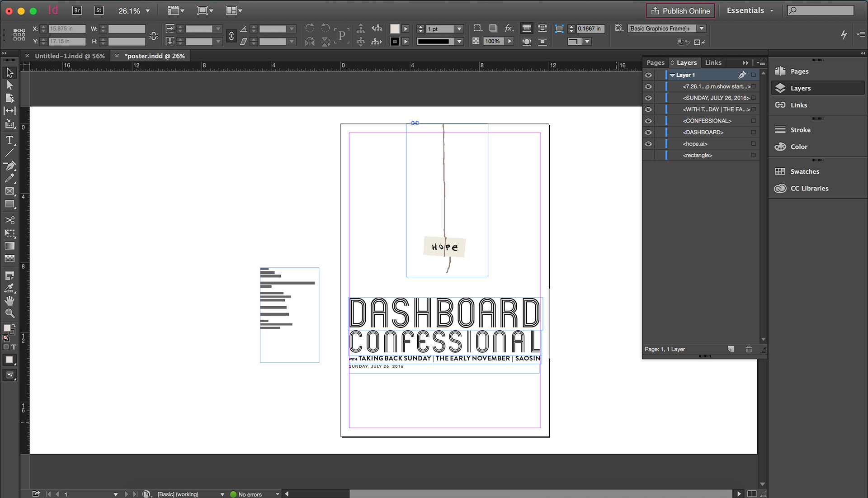Delete selected layer with trash icon
The width and height of the screenshot is (868, 498).
(x=749, y=349)
